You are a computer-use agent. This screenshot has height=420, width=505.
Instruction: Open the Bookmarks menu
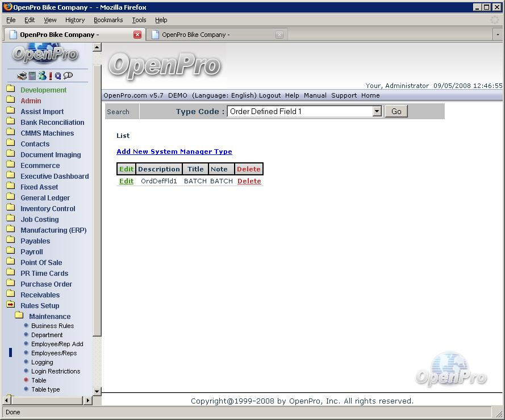click(x=108, y=20)
